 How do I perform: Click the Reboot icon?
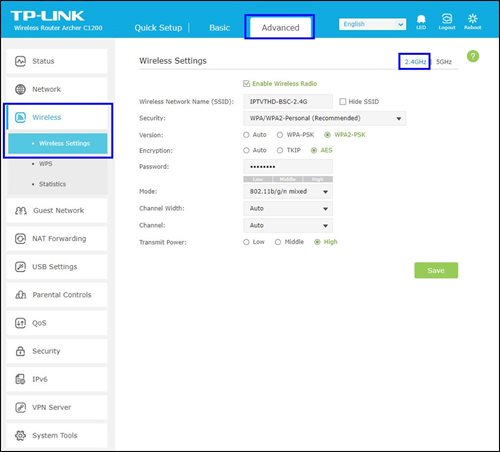472,19
